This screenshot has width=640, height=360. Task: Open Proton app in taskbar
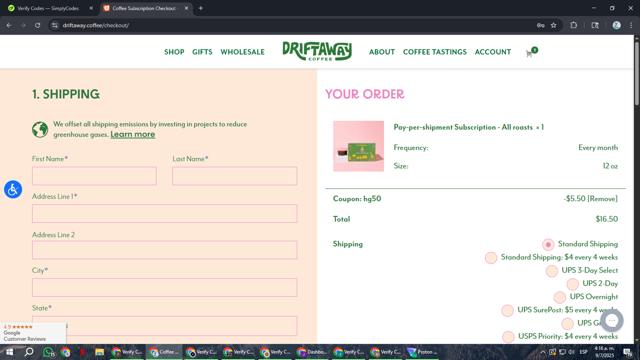tap(422, 352)
